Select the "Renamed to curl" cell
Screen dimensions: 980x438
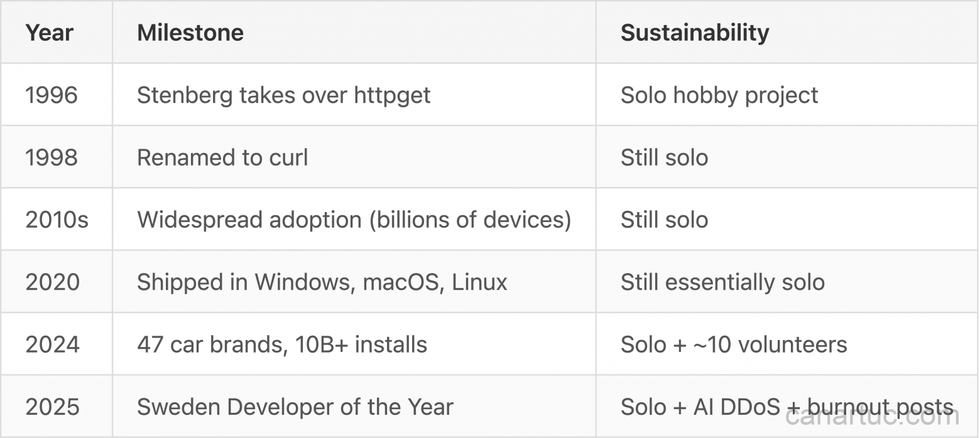pos(222,157)
